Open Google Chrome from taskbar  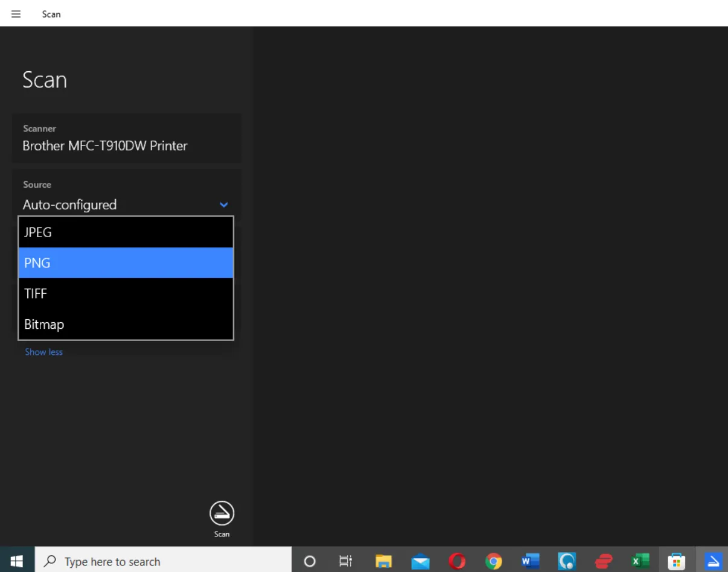click(x=494, y=562)
